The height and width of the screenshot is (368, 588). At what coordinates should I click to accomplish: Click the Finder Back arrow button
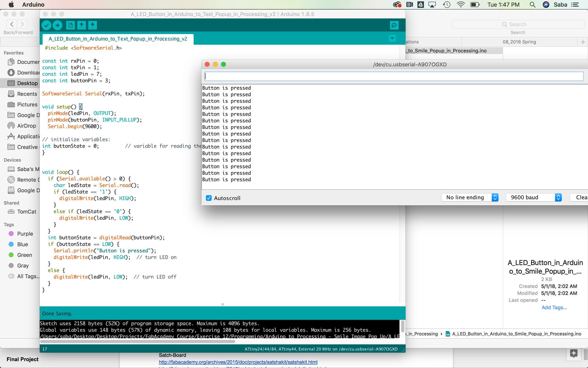12,24
